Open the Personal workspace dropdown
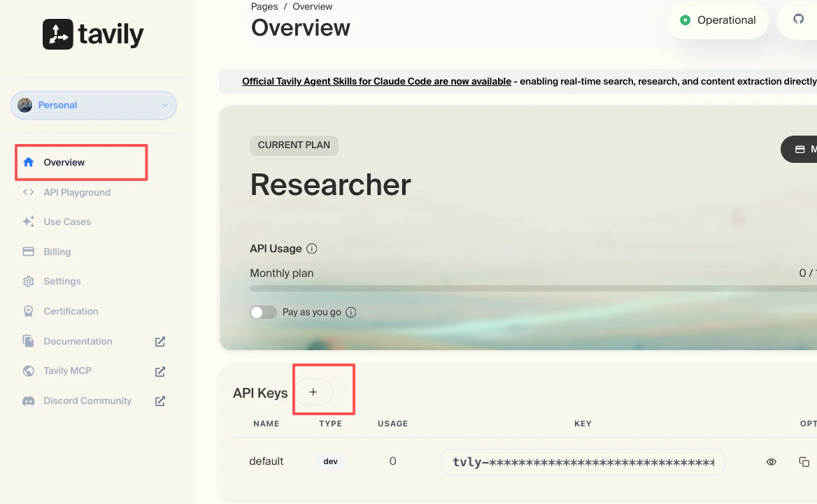The image size is (817, 504). 94,105
